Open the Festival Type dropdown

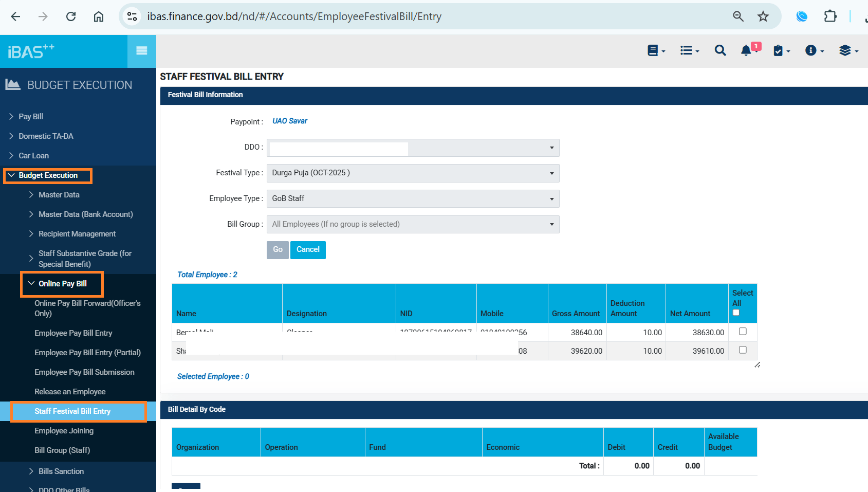(x=413, y=173)
